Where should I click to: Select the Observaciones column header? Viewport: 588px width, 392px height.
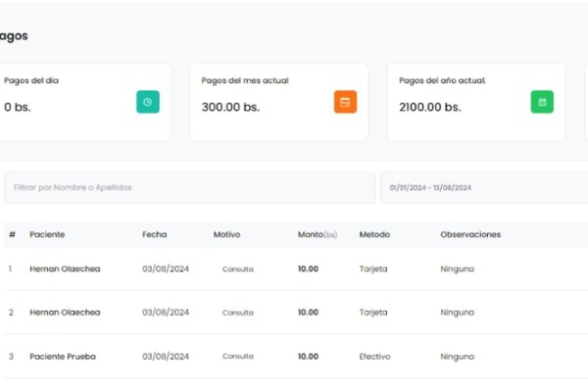(x=470, y=235)
